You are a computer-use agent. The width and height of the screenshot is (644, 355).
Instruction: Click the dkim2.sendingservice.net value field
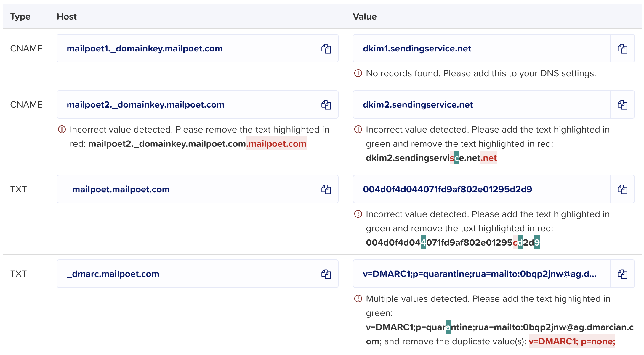(x=482, y=105)
